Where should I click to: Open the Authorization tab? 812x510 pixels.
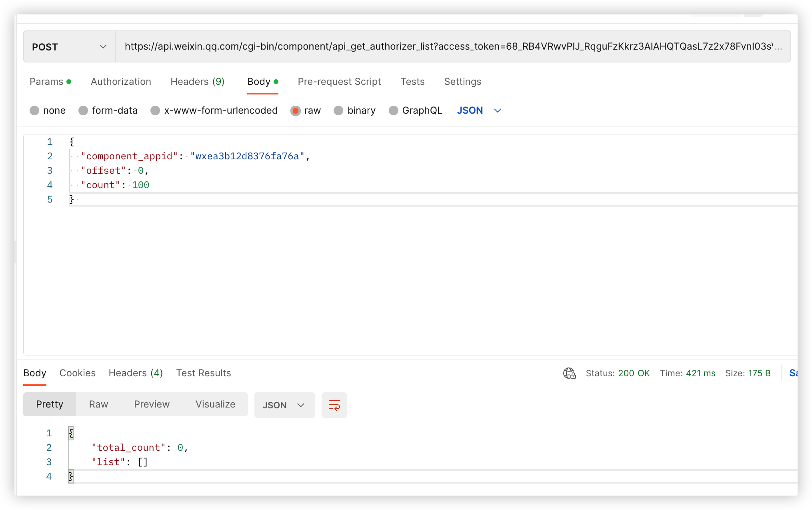[121, 82]
